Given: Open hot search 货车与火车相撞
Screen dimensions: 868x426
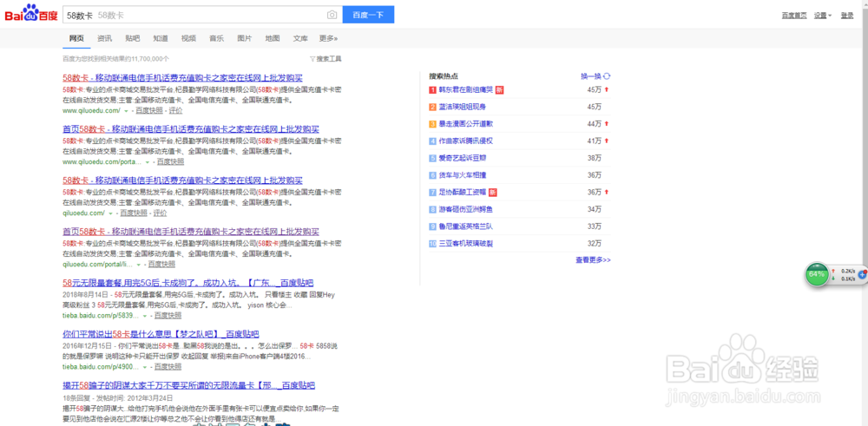Looking at the screenshot, I should (x=463, y=175).
